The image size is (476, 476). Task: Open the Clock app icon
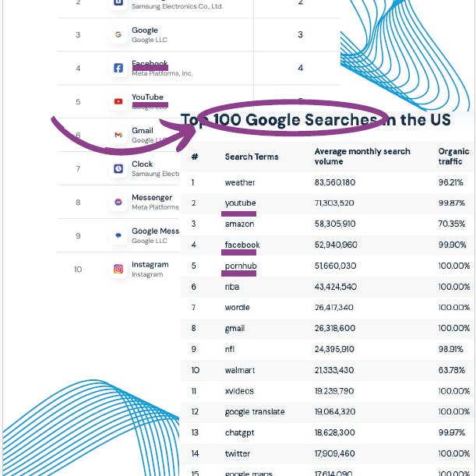118,168
